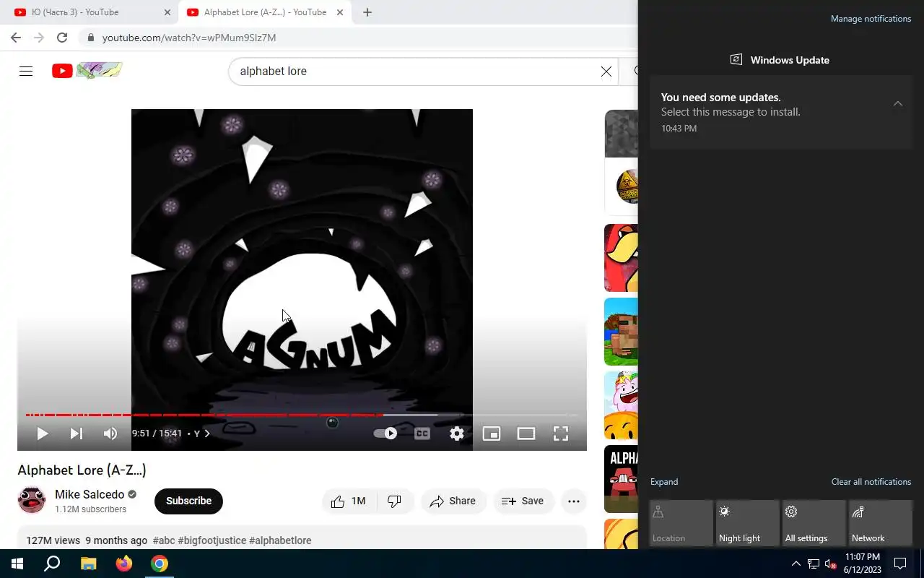Open a new browser tab

point(367,12)
